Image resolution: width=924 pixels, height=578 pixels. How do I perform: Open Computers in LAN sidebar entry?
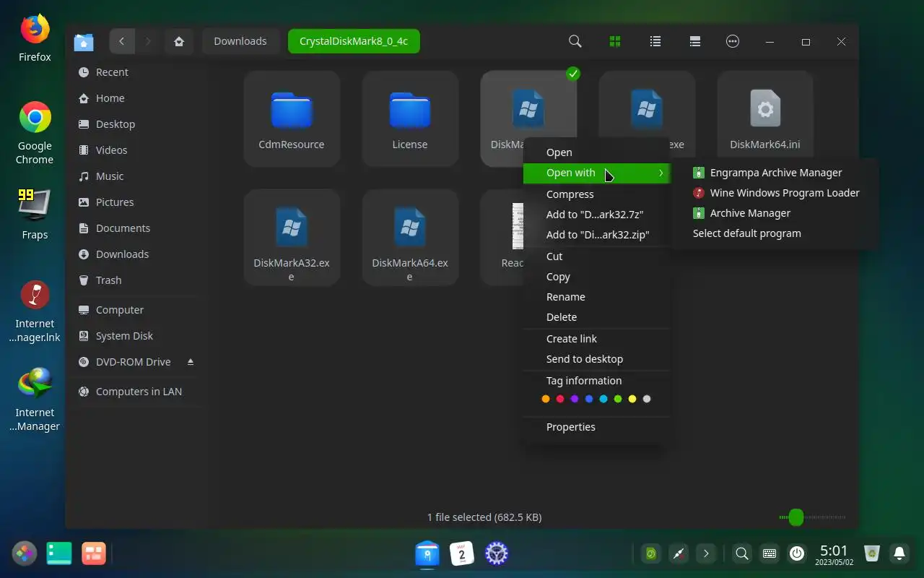click(x=137, y=392)
